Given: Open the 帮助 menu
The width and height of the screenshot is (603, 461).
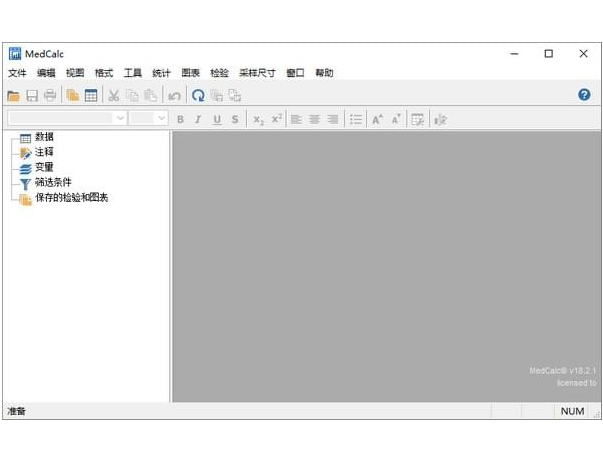Looking at the screenshot, I should pyautogui.click(x=324, y=73).
